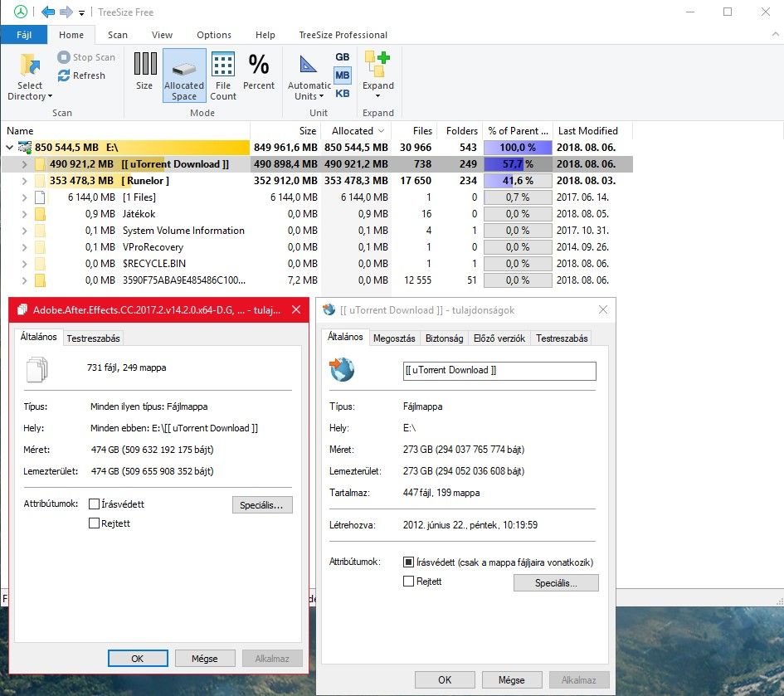
Task: Close the Adobe.After.Effects properties dialog
Action: [x=296, y=309]
